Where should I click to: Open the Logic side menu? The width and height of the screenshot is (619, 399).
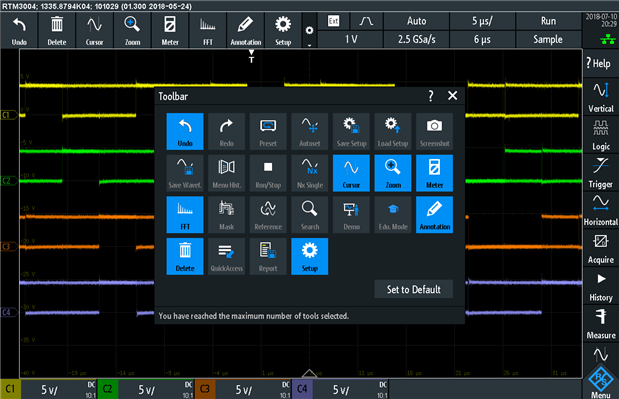point(600,135)
